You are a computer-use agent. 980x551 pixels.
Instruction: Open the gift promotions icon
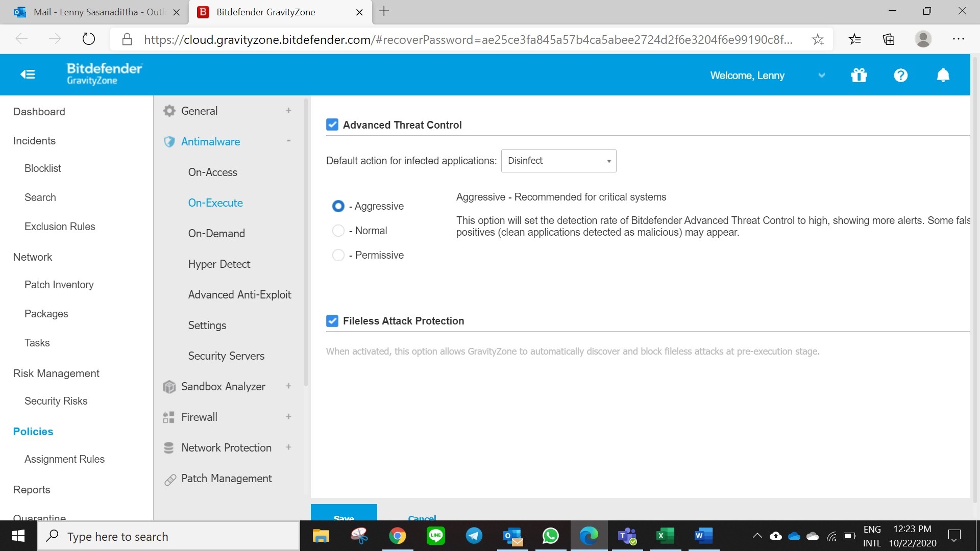(x=859, y=75)
